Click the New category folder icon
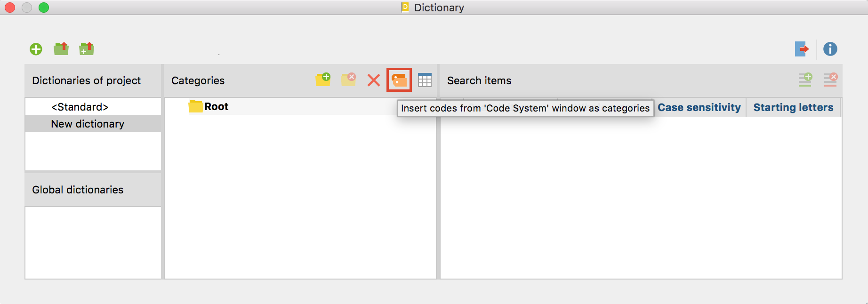This screenshot has height=304, width=868. tap(323, 80)
